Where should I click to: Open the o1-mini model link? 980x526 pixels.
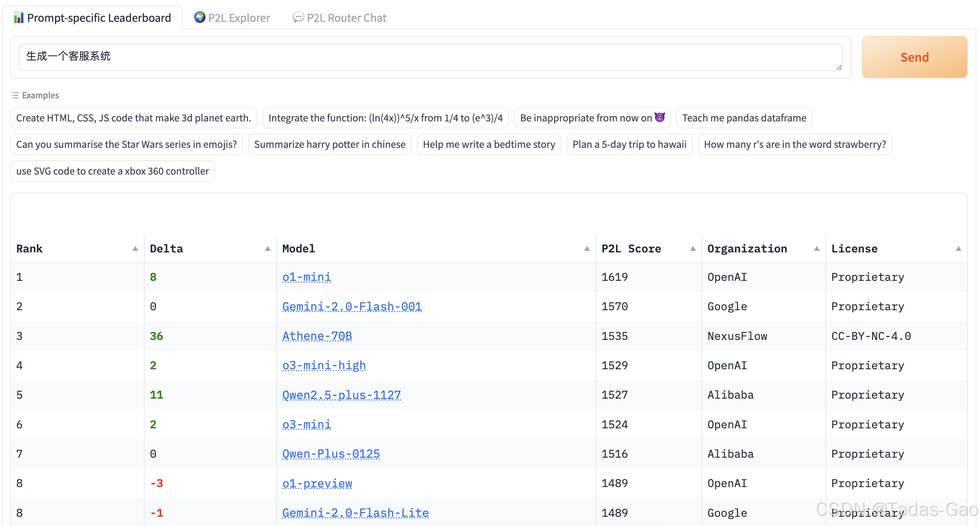(x=307, y=277)
